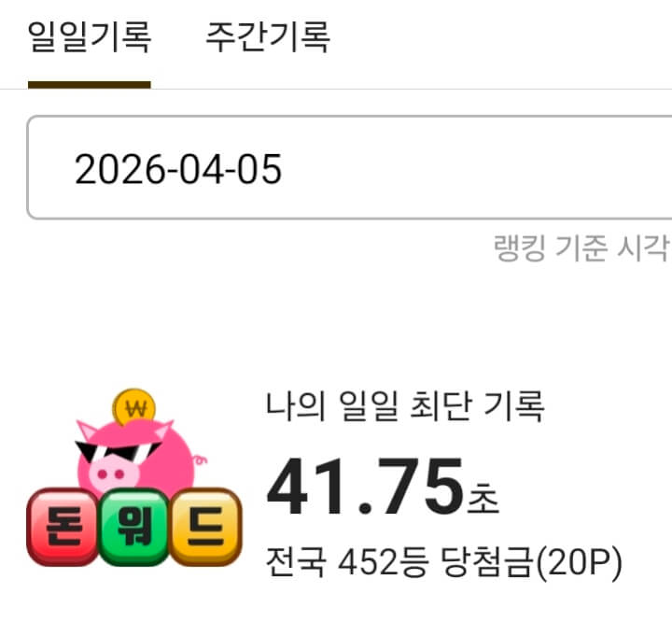Tap the 전국 452등 ranking text
The height and width of the screenshot is (622, 672).
[x=347, y=562]
